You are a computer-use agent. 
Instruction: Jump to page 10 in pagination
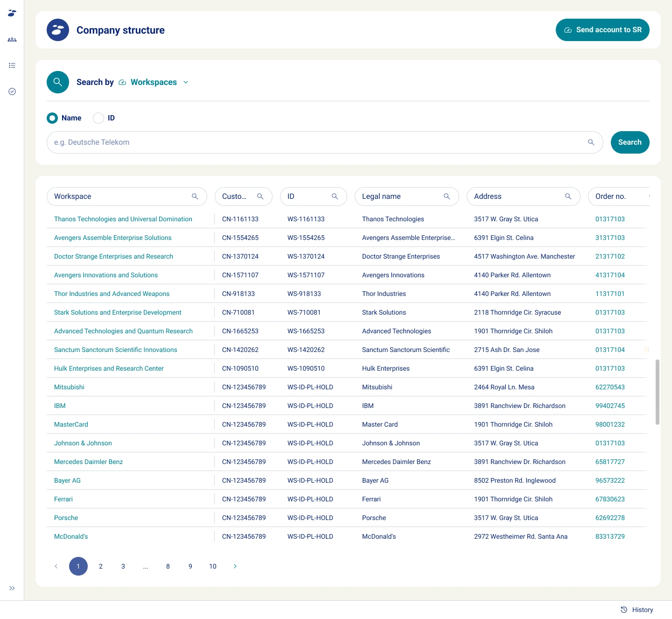point(213,566)
